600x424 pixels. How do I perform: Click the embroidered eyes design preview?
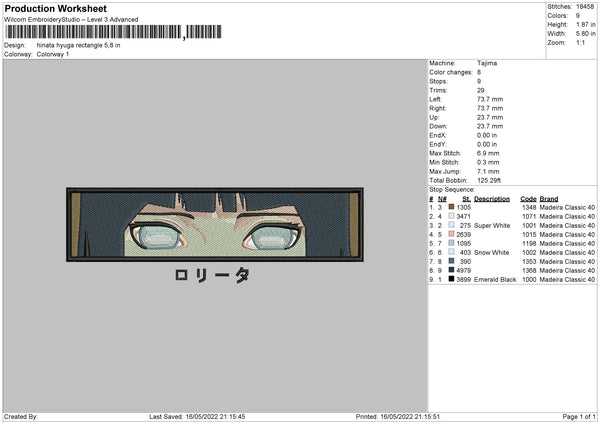coord(215,225)
